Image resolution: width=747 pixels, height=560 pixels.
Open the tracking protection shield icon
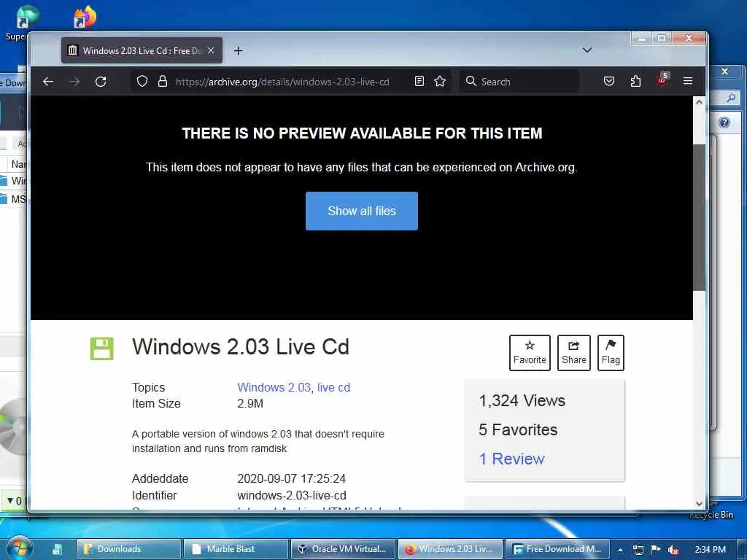(142, 82)
